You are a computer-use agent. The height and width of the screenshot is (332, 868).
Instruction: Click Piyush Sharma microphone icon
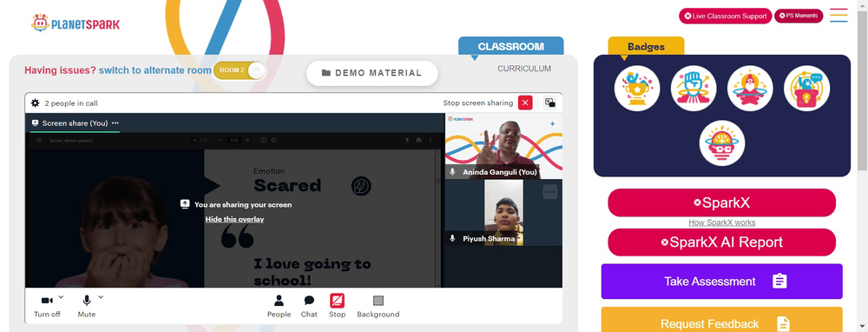point(452,238)
